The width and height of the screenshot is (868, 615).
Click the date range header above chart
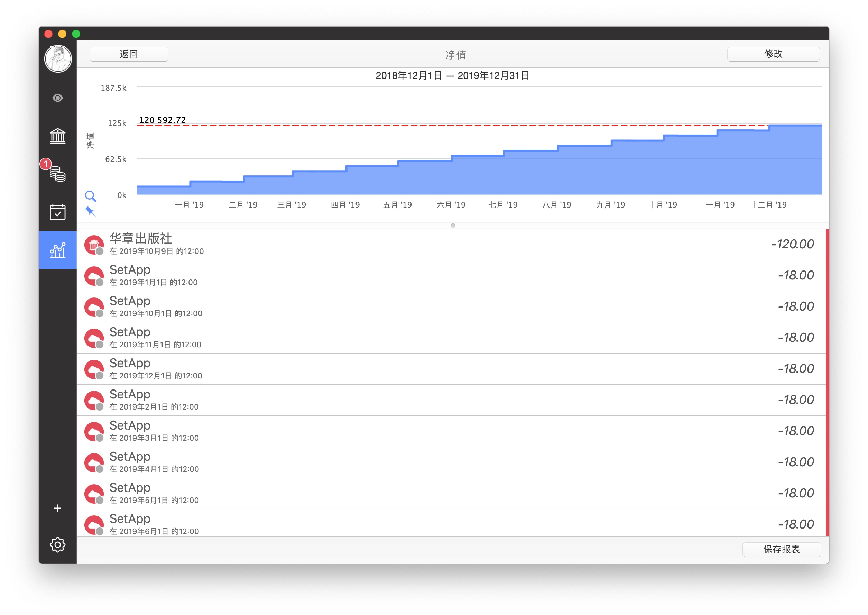[452, 76]
